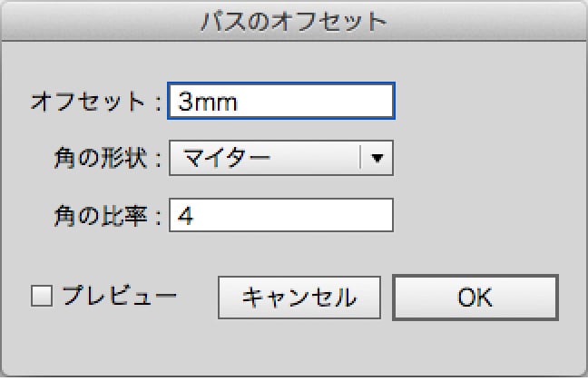
Task: Toggle the preview box left of プレビュー
Action: [x=43, y=296]
